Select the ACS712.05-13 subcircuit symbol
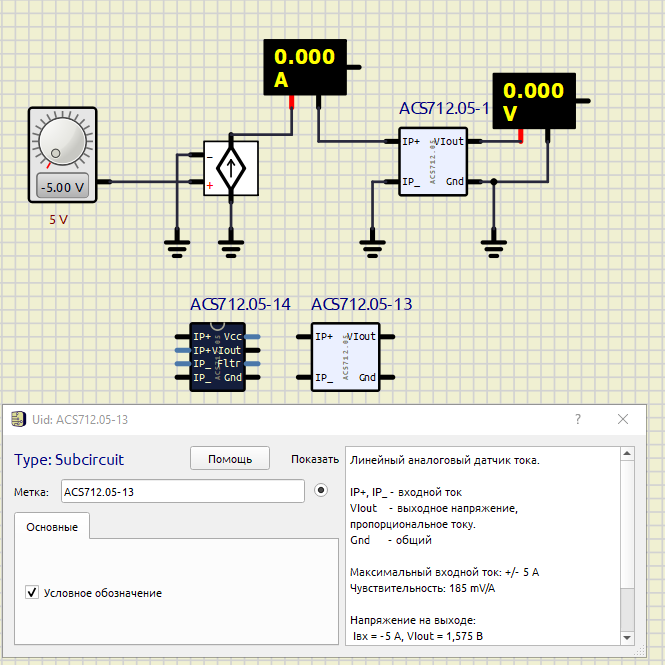Screen dimensions: 665x665 (x=345, y=357)
